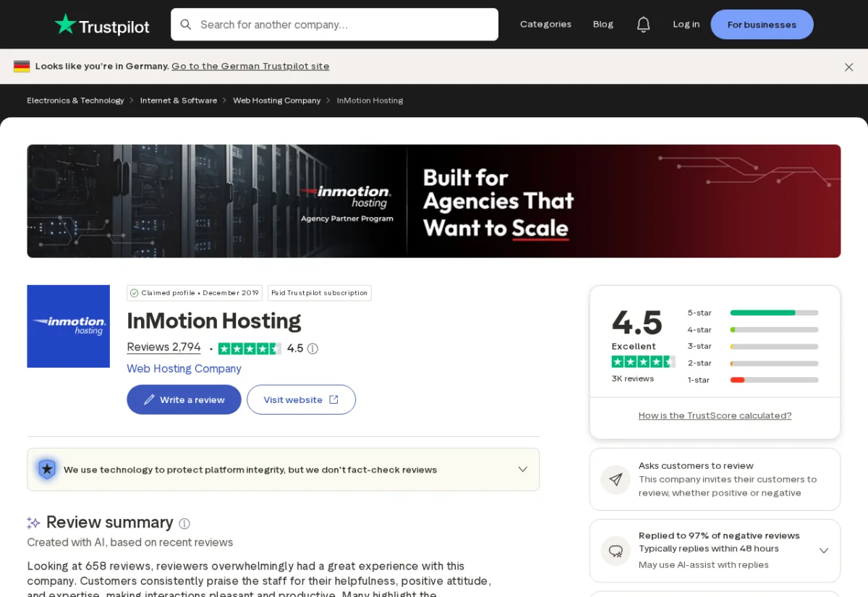Click the search for another company field

click(334, 25)
